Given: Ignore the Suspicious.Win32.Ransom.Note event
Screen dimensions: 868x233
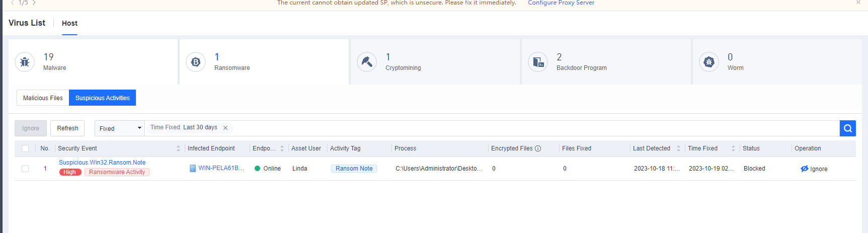Looking at the screenshot, I should tap(814, 169).
